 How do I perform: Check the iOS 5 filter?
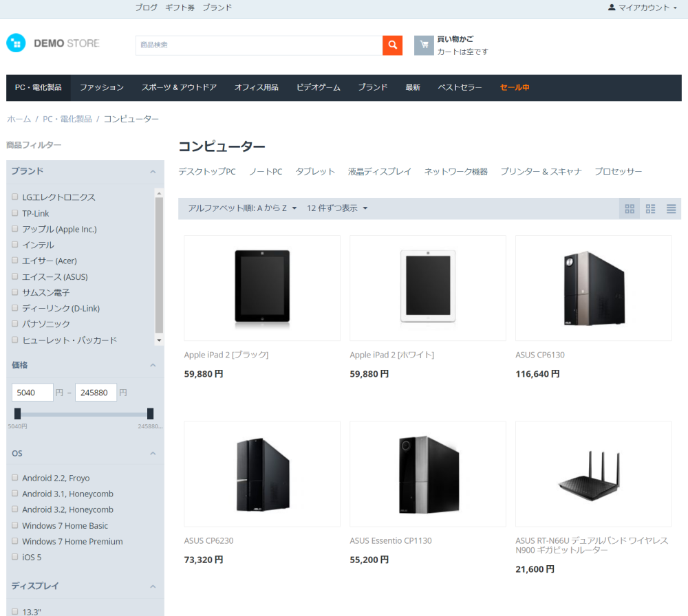[15, 557]
